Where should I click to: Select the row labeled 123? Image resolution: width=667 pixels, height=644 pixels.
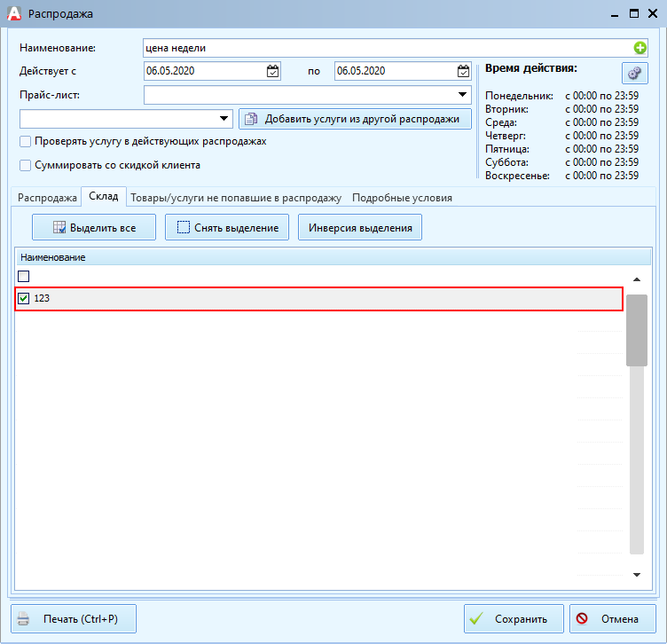pos(319,299)
